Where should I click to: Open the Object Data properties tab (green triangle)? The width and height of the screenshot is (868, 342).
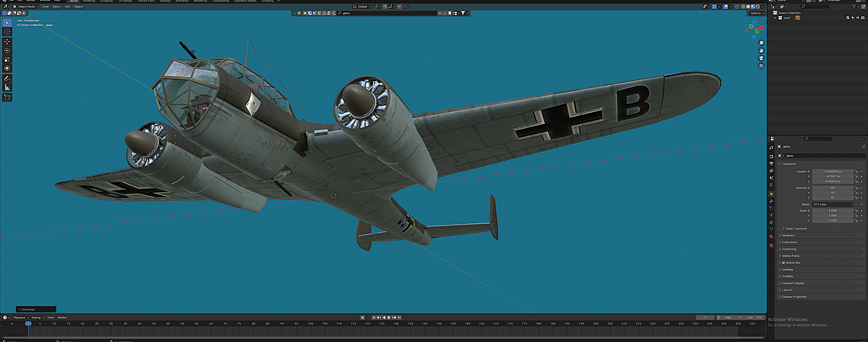tap(771, 229)
